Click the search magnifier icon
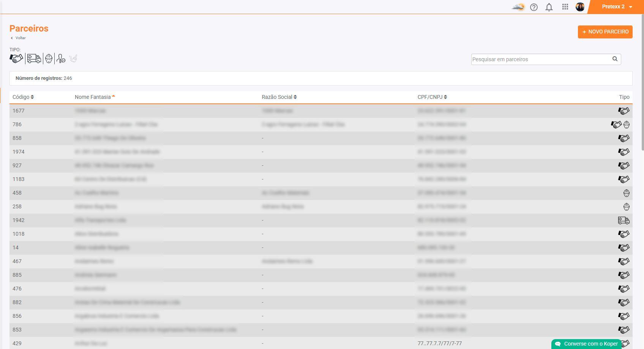 [x=615, y=59]
